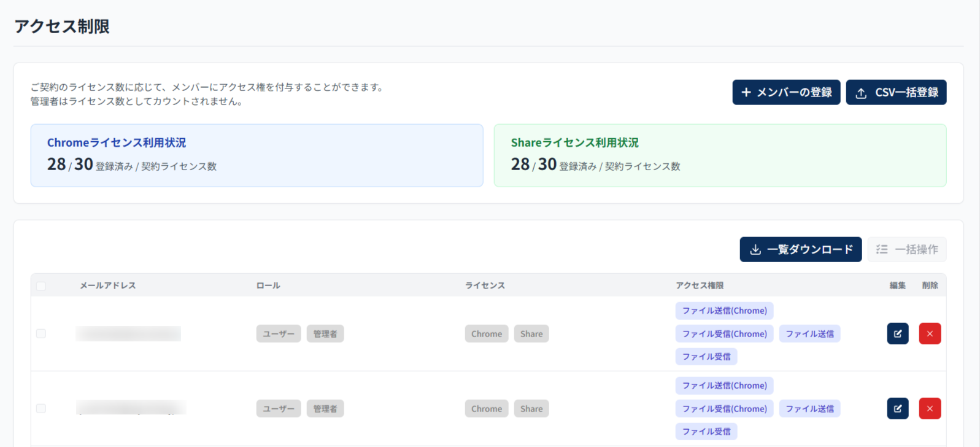Check the second member row checkbox
This screenshot has height=447, width=980.
(41, 408)
